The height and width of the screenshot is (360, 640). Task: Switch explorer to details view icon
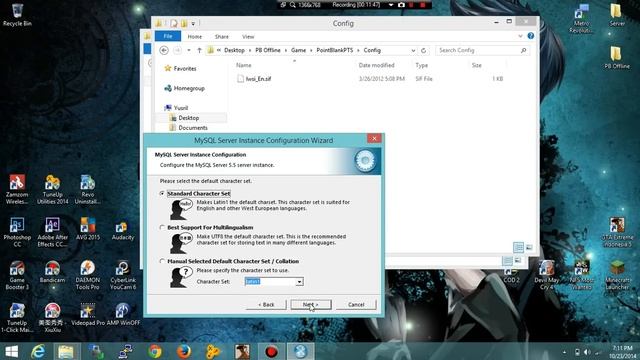(518, 247)
